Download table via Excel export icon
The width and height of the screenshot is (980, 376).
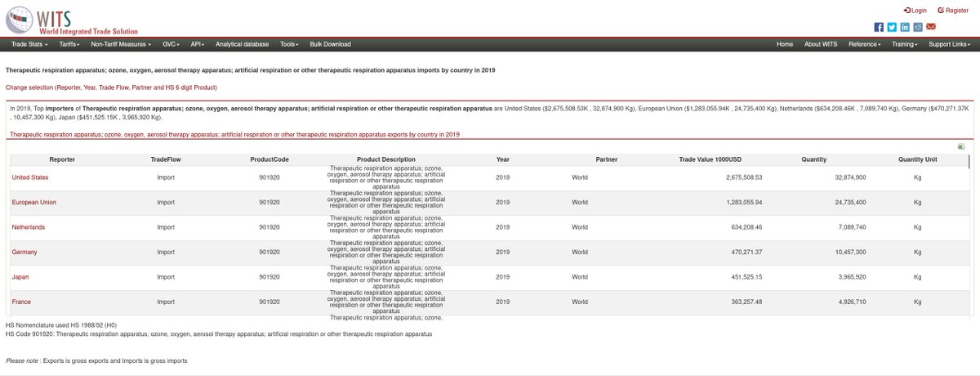[x=961, y=147]
